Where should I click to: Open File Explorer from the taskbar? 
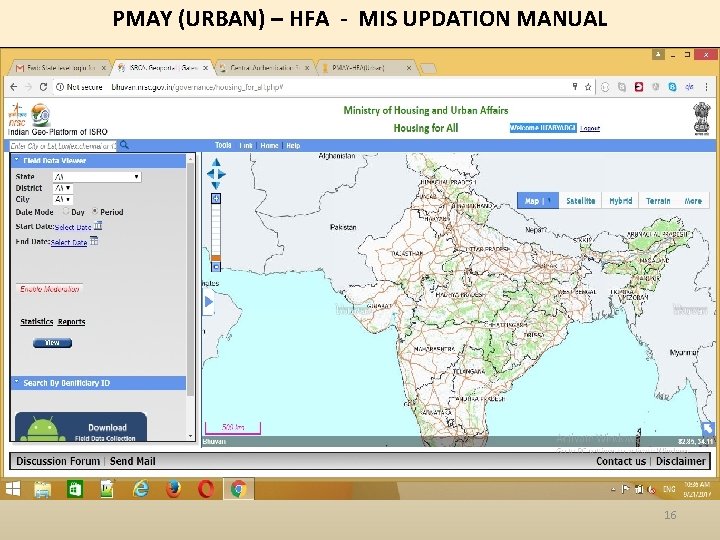43,489
